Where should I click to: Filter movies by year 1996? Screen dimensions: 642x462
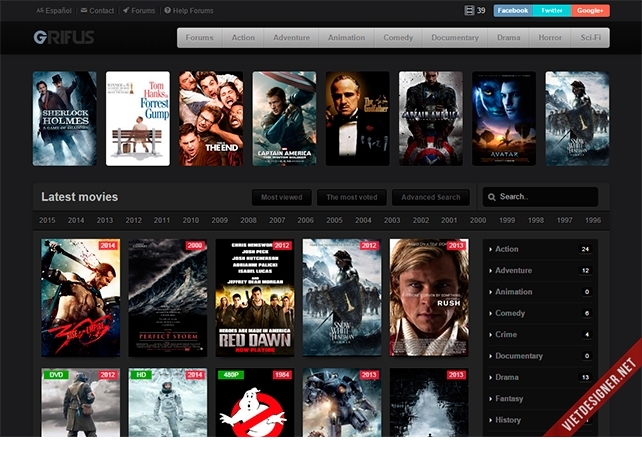click(x=593, y=220)
